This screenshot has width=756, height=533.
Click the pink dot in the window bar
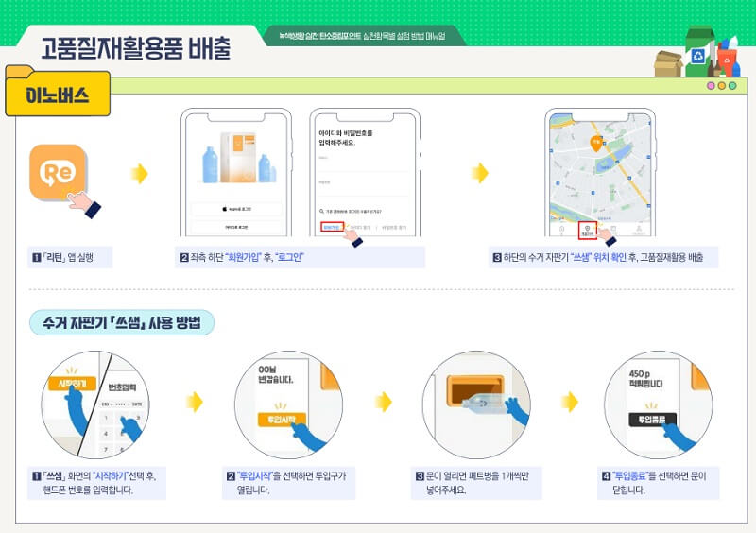click(711, 86)
